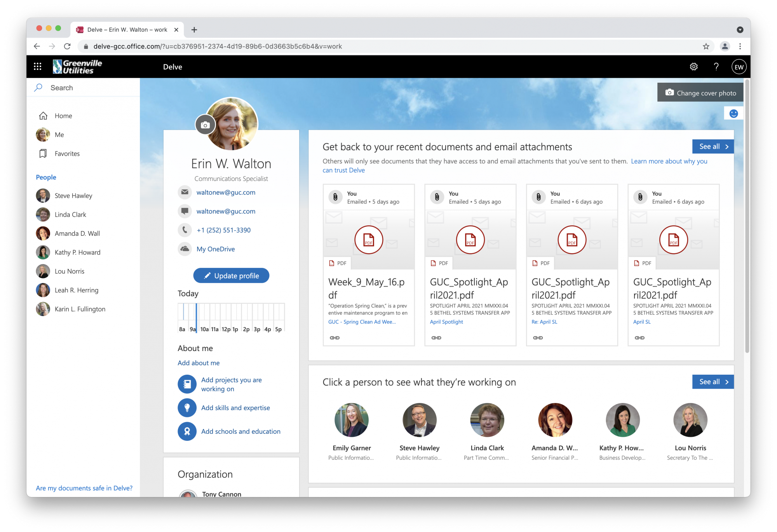Switch to the Delve – Erin W. Walton tab
Screen dimensions: 777x532
[x=127, y=30]
